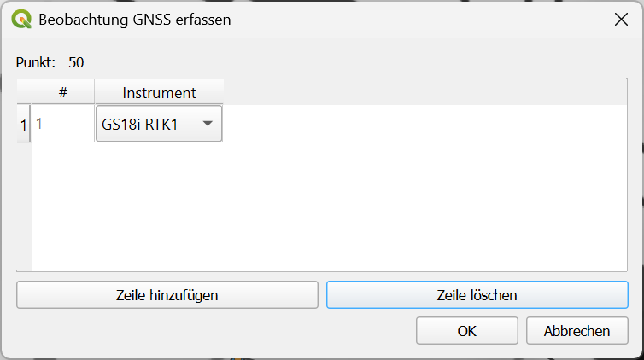Confirm the dialog with OK
Image resolution: width=644 pixels, height=360 pixels.
[467, 330]
